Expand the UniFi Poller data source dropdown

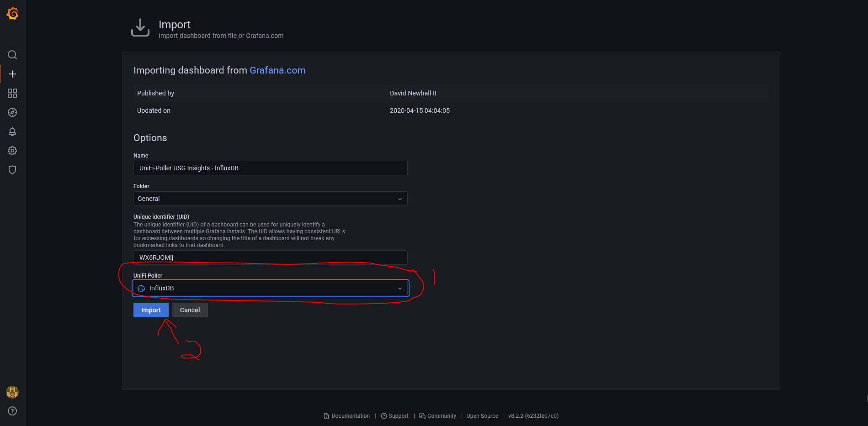(x=270, y=288)
